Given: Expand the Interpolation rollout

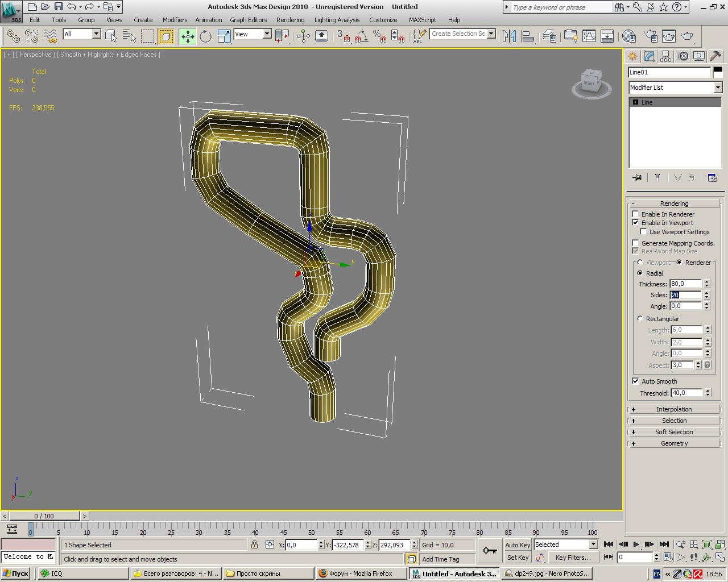Looking at the screenshot, I should (x=674, y=409).
